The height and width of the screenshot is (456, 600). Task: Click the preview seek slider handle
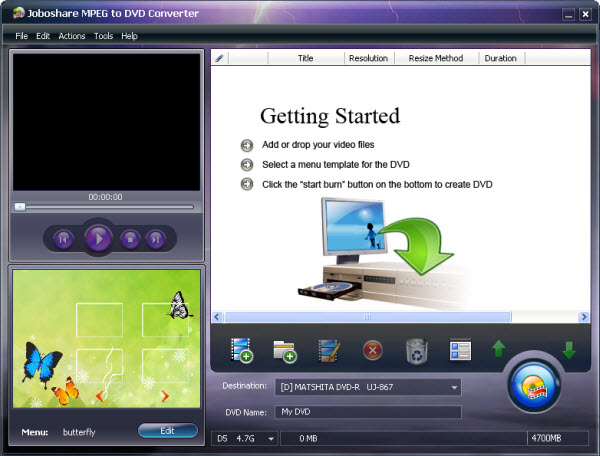(x=20, y=207)
